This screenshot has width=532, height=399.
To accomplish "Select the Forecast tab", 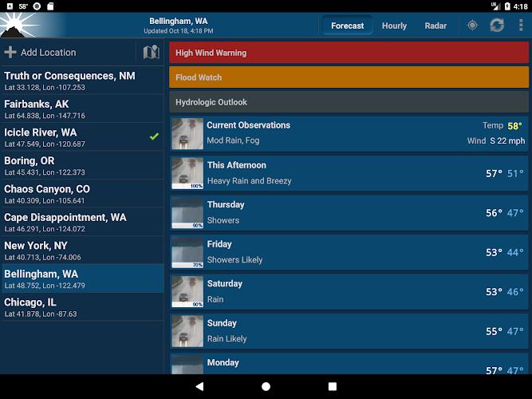I will tap(347, 26).
